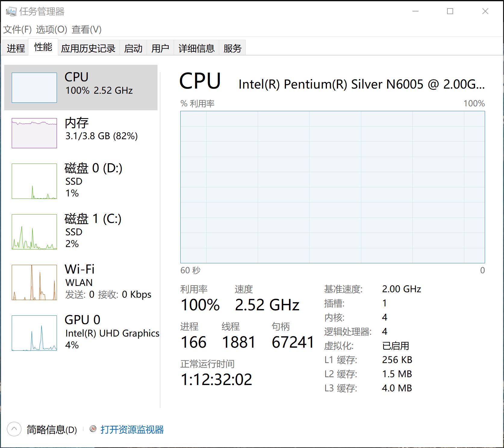This screenshot has width=504, height=448.
Task: Switch to the Services (服务) tab
Action: point(232,48)
